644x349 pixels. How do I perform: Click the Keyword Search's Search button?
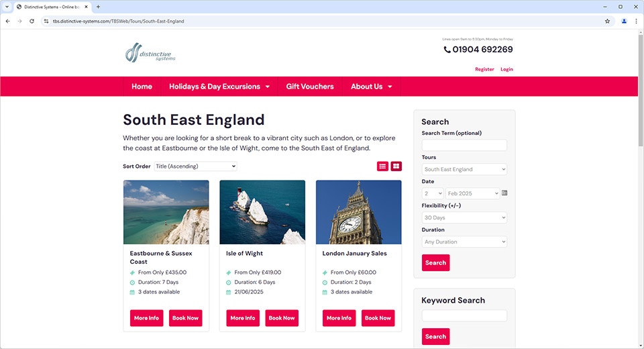pos(436,336)
